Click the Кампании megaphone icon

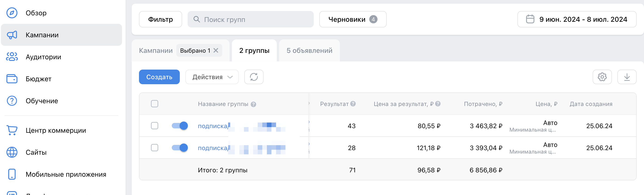tap(12, 35)
